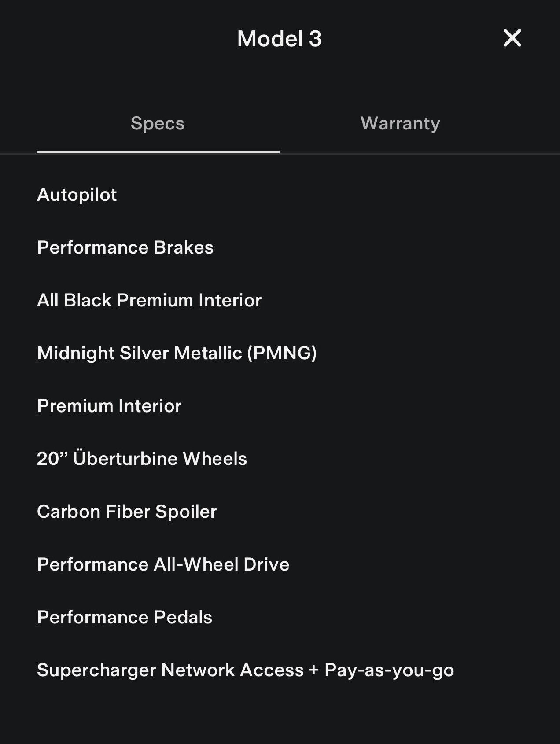The height and width of the screenshot is (744, 560).
Task: Select the Specs tab
Action: point(157,123)
